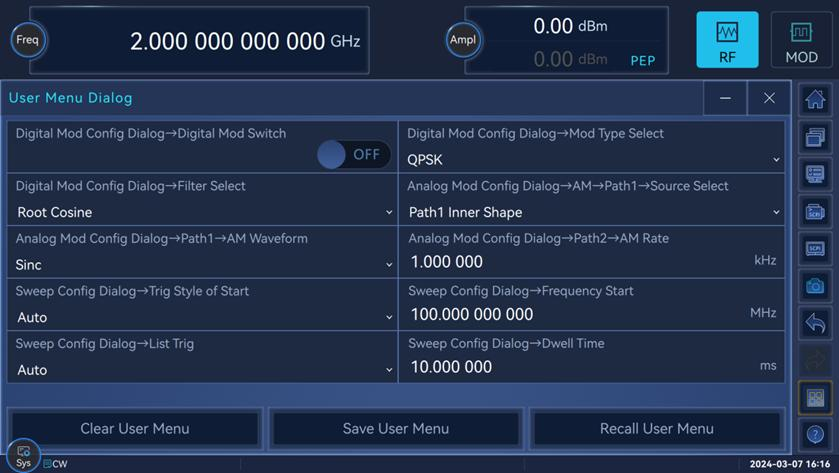Screen dimensions: 839x473
Task: Open the Mod Type Select QPSK dropdown
Action: (x=592, y=159)
